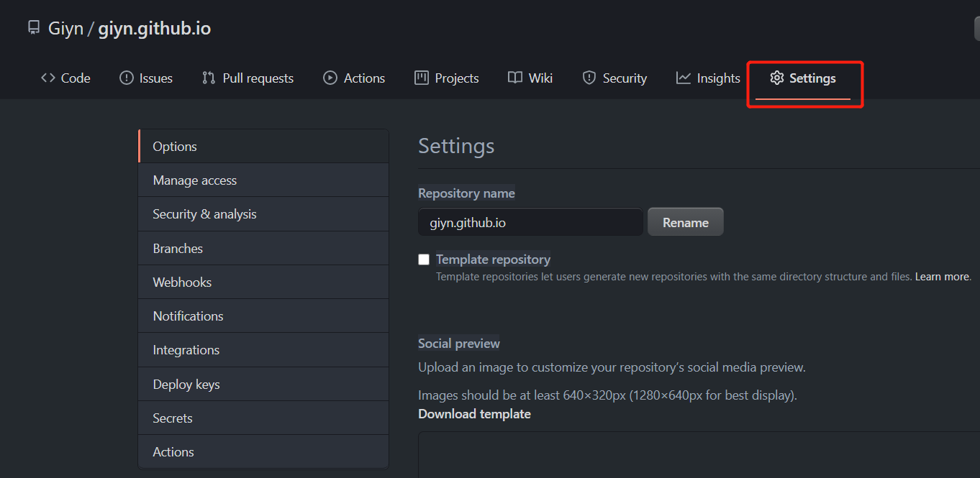Open the Wiki book icon
The width and height of the screenshot is (980, 478).
pyautogui.click(x=515, y=78)
